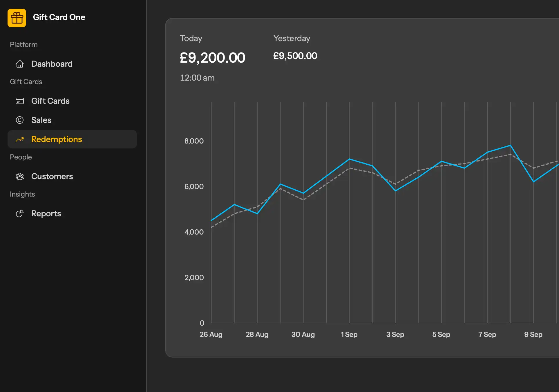The image size is (559, 392).
Task: Open the Dashboard page
Action: (x=52, y=64)
